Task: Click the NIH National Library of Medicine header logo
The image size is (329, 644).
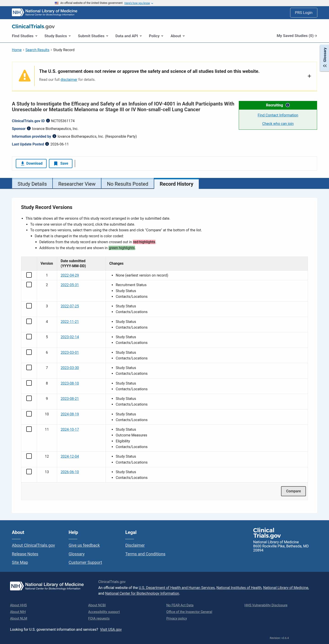Action: point(45,13)
